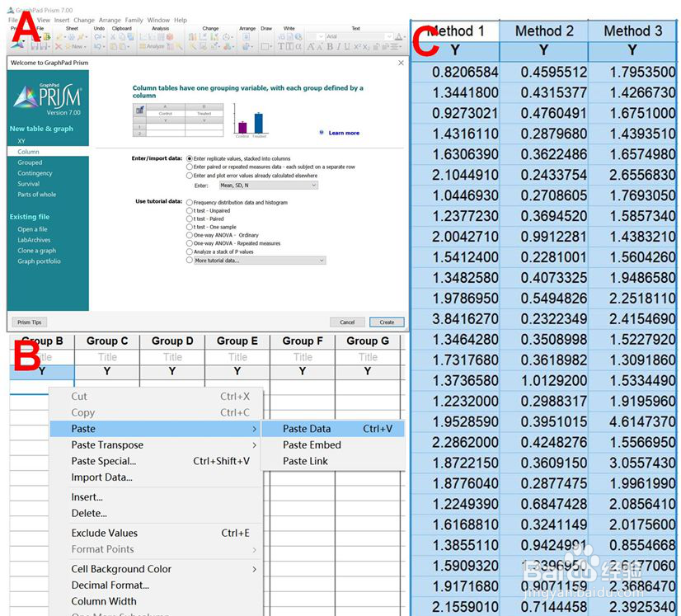Select the Bold B formatting icon
681x616 pixels.
pyautogui.click(x=330, y=46)
